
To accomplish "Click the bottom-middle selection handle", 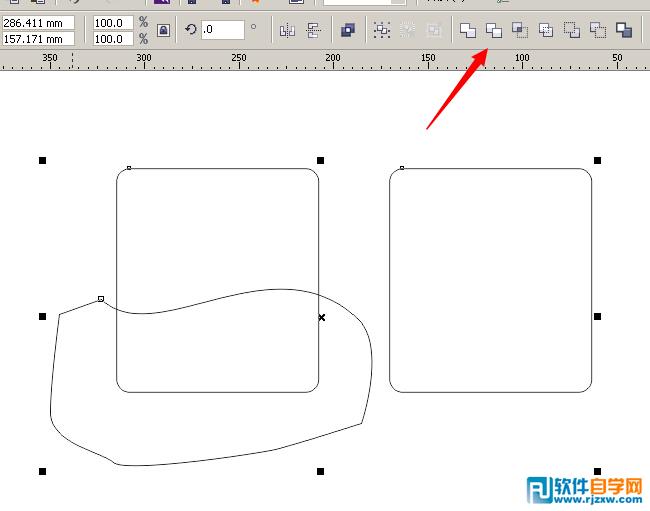I will pyautogui.click(x=320, y=471).
